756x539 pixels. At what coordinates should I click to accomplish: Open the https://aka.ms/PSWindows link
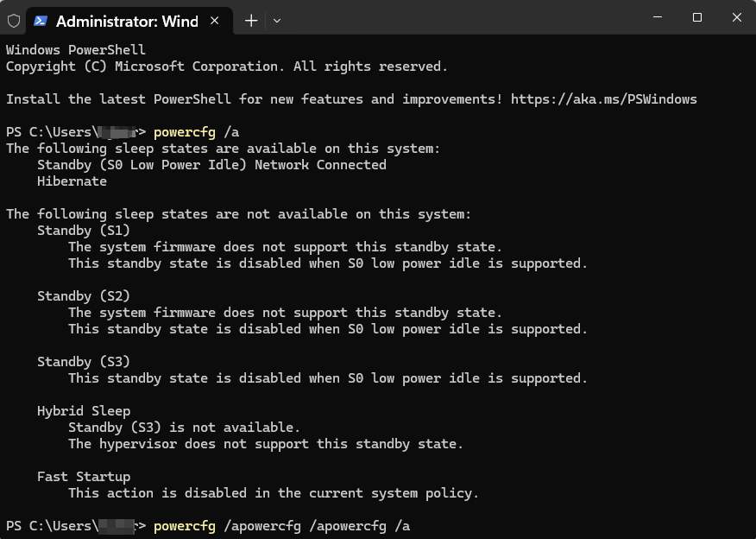(603, 99)
